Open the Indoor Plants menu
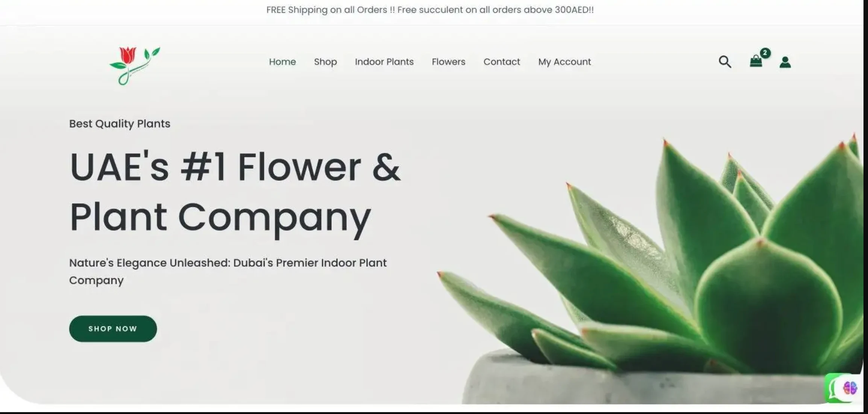868x414 pixels. click(x=384, y=62)
